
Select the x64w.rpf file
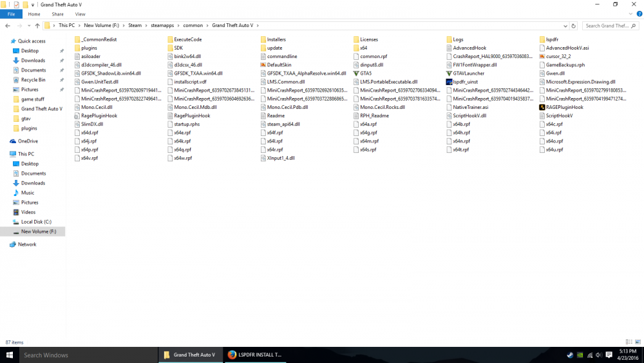[180, 158]
